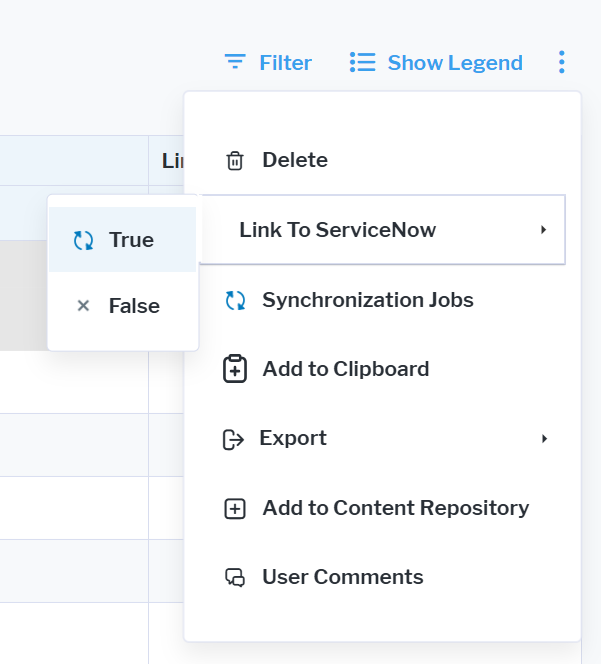This screenshot has width=601, height=664.
Task: Click the User Comments speech bubble icon
Action: coord(235,577)
